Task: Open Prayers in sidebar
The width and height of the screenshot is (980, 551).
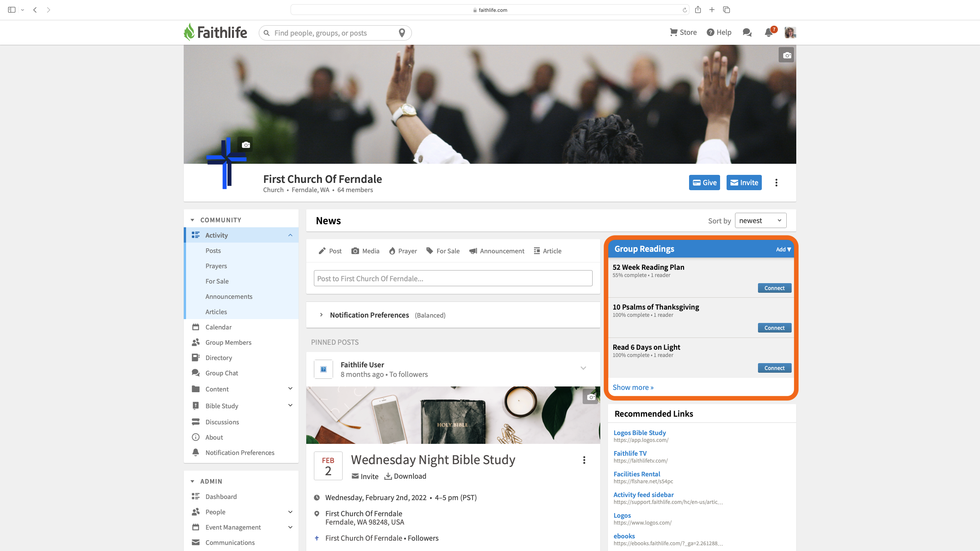Action: [216, 266]
